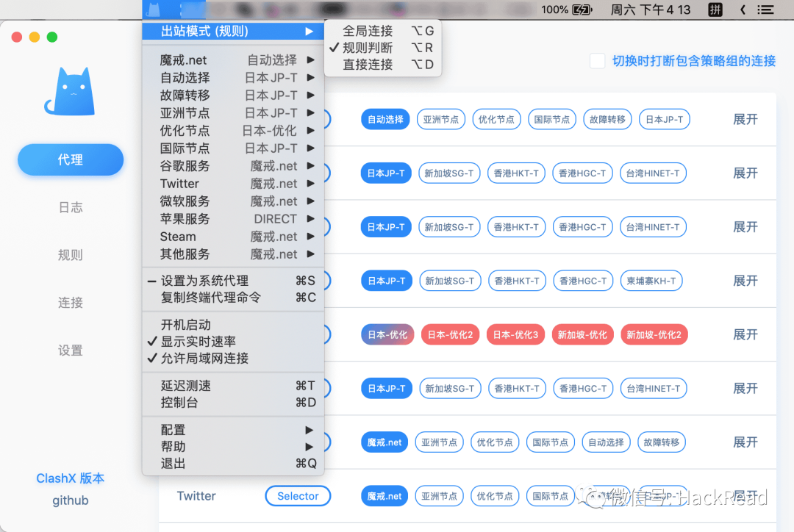Choose 退出 to quit ClashX
The width and height of the screenshot is (794, 532).
click(x=233, y=463)
